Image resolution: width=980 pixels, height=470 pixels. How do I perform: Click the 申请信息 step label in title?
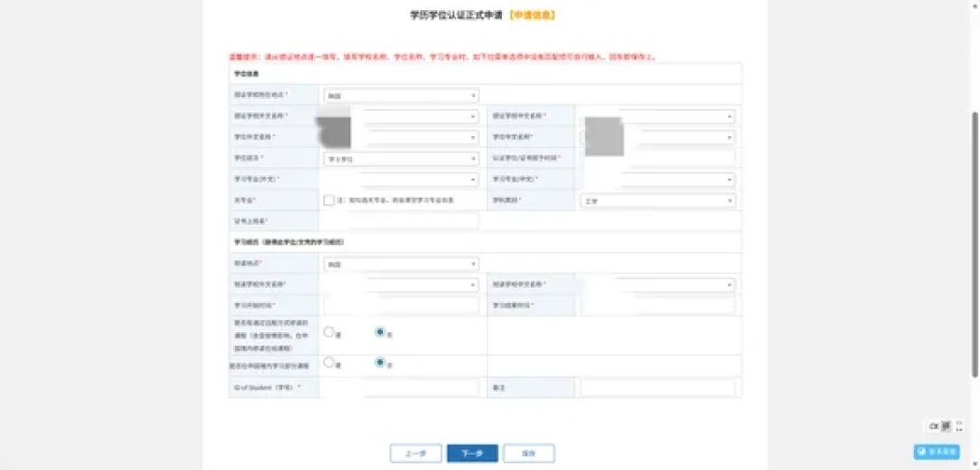[532, 15]
